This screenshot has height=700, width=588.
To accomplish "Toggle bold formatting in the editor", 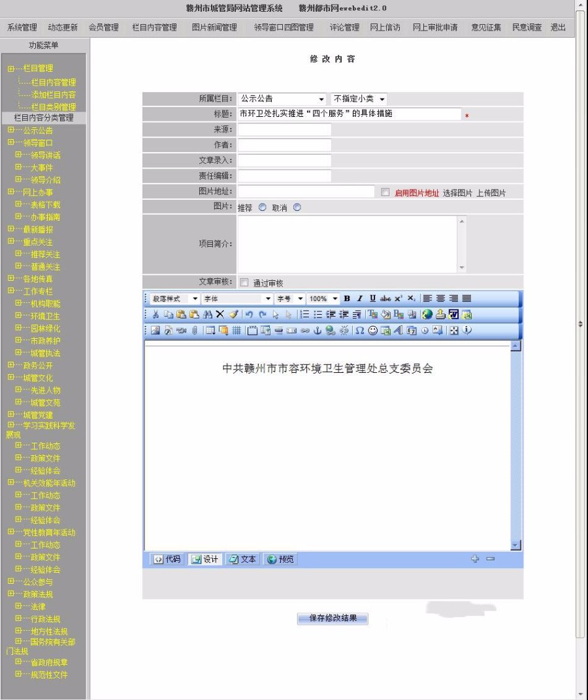I will [347, 298].
